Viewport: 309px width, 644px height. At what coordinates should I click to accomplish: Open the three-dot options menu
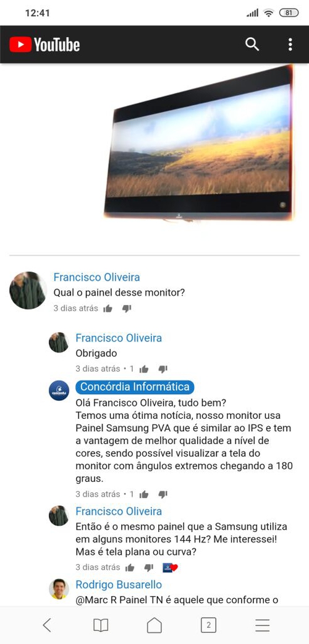click(290, 45)
